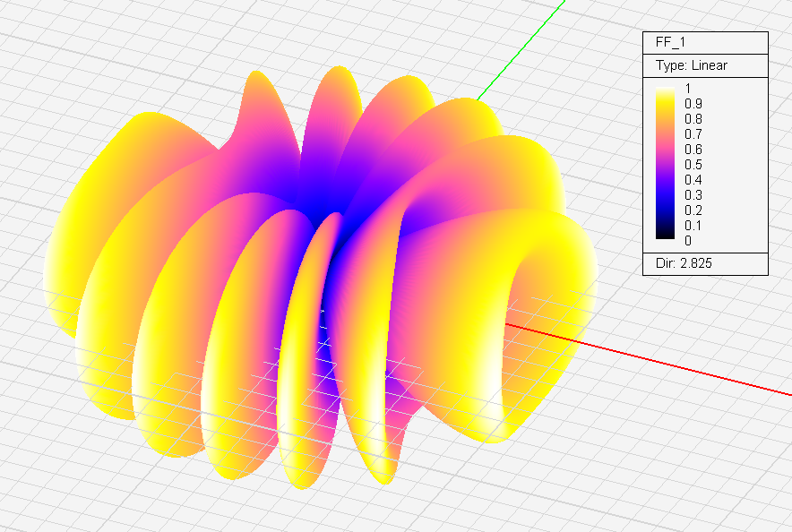Viewport: 792px width, 532px height.
Task: Pick the pink section of the color bar
Action: [667, 152]
